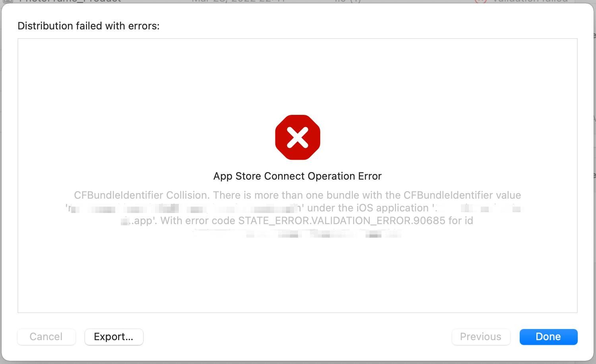596x364 pixels.
Task: Open the Export... option
Action: click(114, 337)
